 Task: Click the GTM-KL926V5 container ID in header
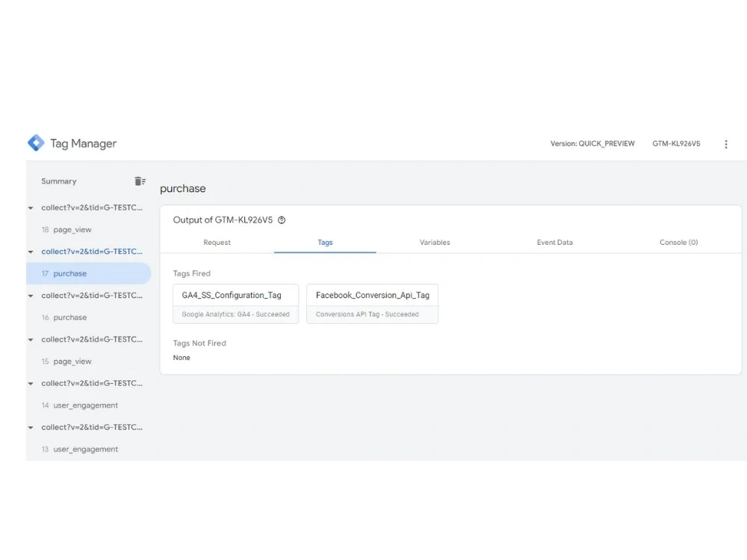point(676,144)
